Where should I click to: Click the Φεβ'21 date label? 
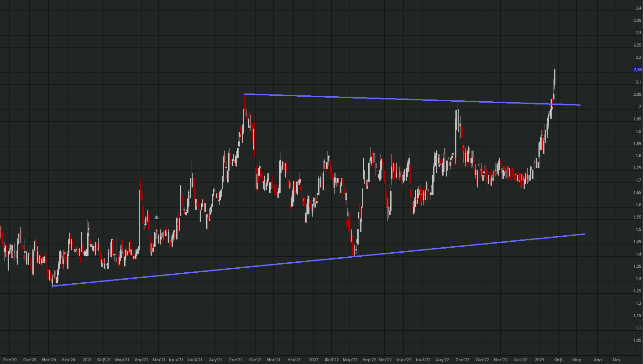(104, 360)
